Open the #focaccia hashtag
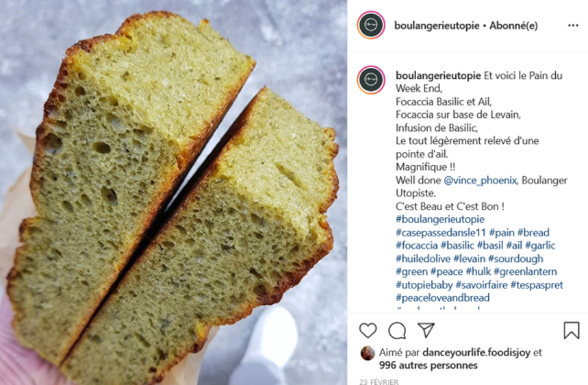Screen dimensions: 588x385 click(417, 246)
